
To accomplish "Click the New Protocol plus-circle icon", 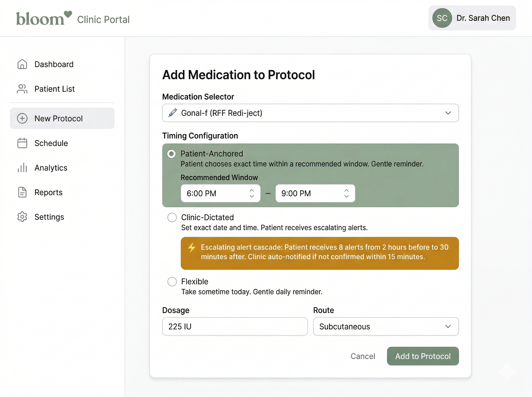I will [x=22, y=119].
